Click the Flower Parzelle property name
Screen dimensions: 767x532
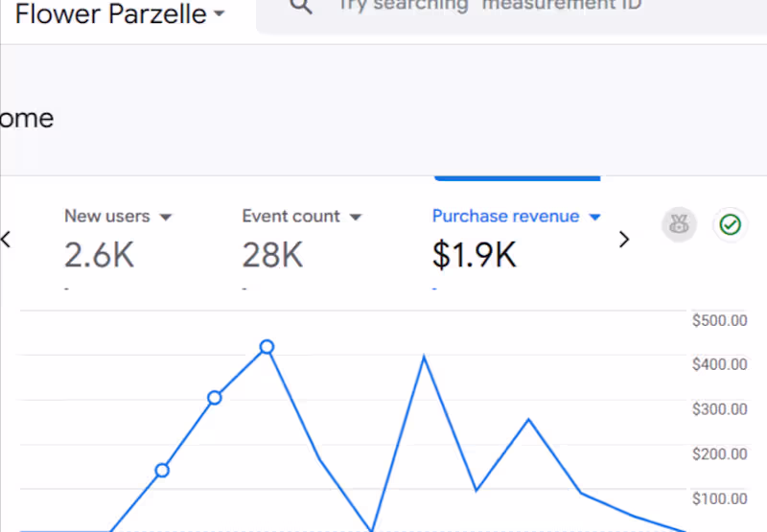tap(110, 14)
